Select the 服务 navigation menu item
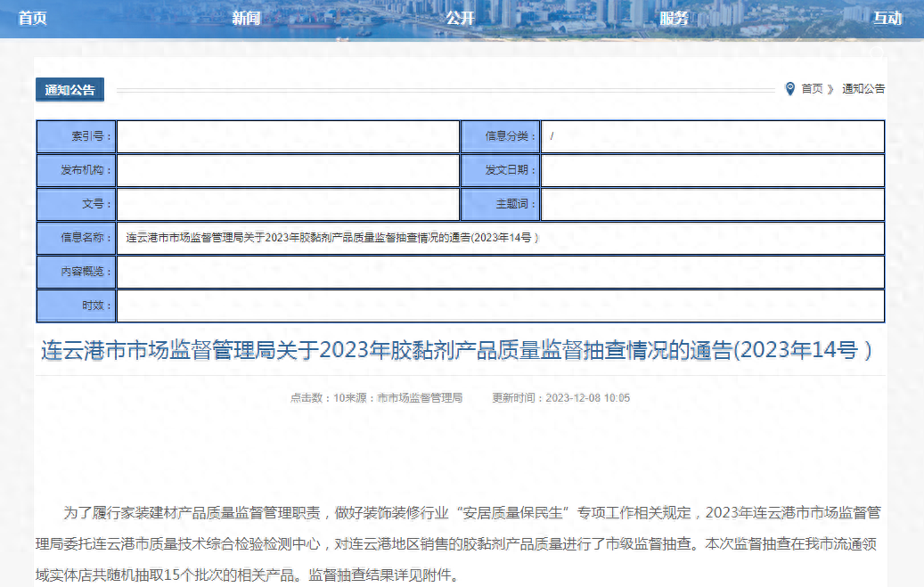The image size is (924, 587). (x=674, y=18)
